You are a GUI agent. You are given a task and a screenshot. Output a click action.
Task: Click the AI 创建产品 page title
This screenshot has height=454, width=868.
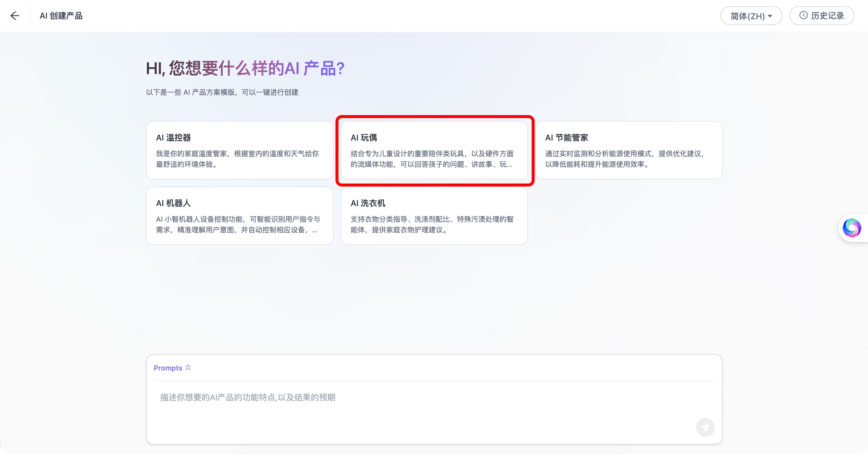61,16
